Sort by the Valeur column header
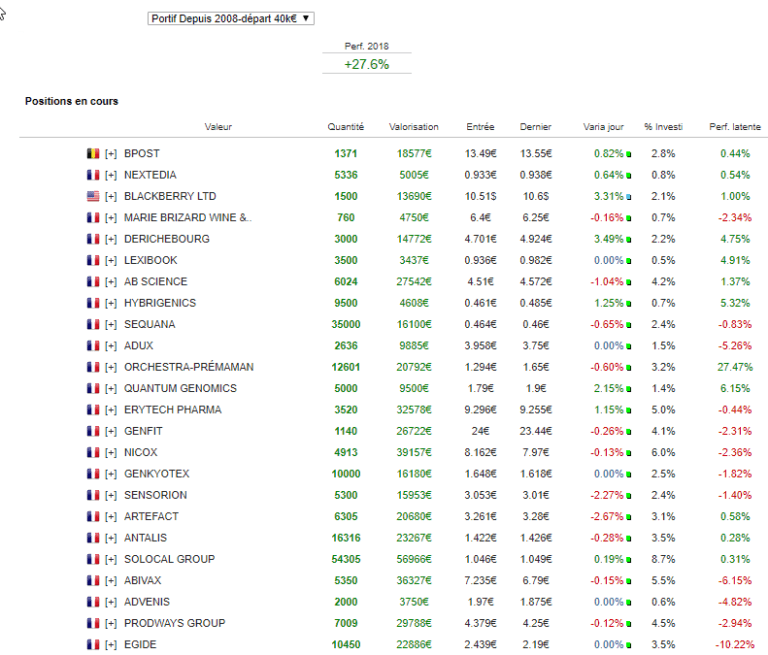 (218, 127)
